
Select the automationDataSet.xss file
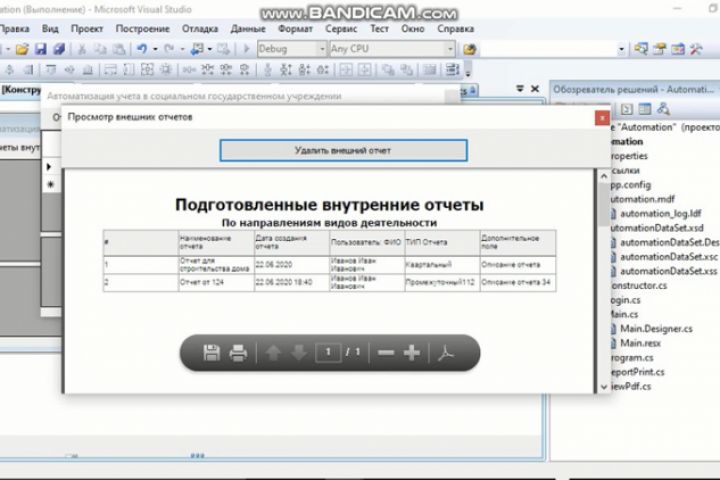669,271
